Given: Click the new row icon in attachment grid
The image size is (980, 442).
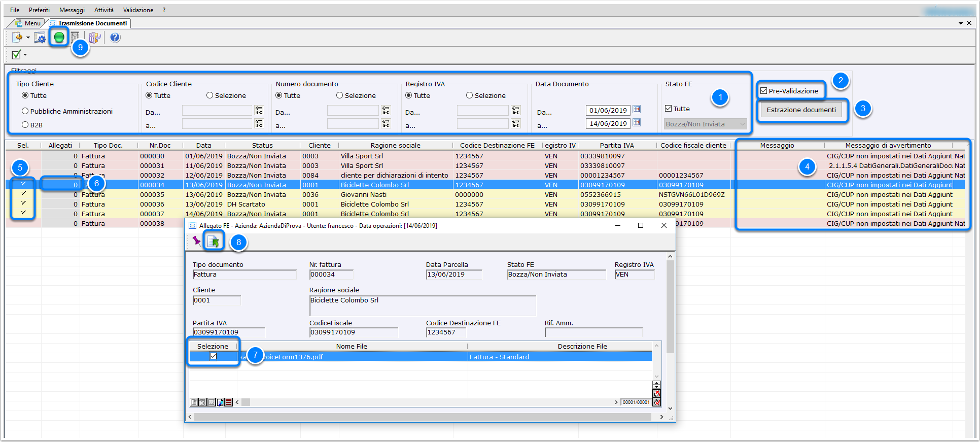Looking at the screenshot, I should click(x=194, y=402).
